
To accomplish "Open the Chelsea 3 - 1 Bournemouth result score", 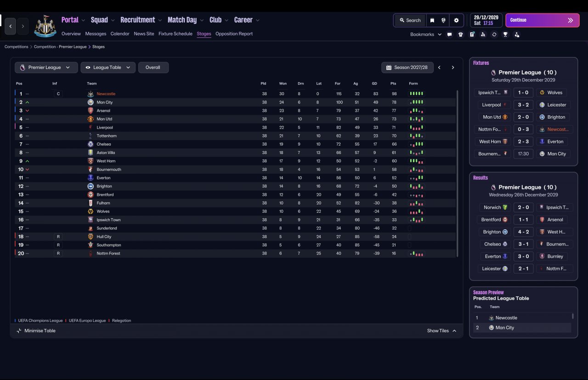I will tap(523, 244).
